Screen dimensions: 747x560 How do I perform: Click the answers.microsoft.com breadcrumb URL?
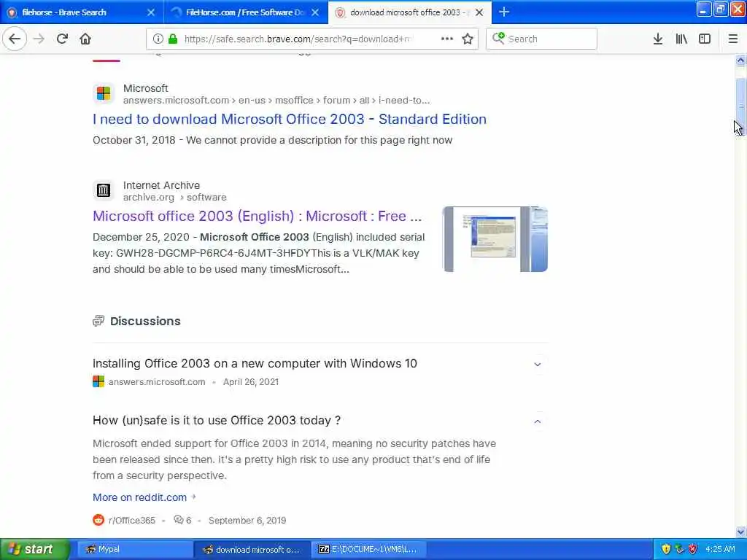(x=276, y=101)
